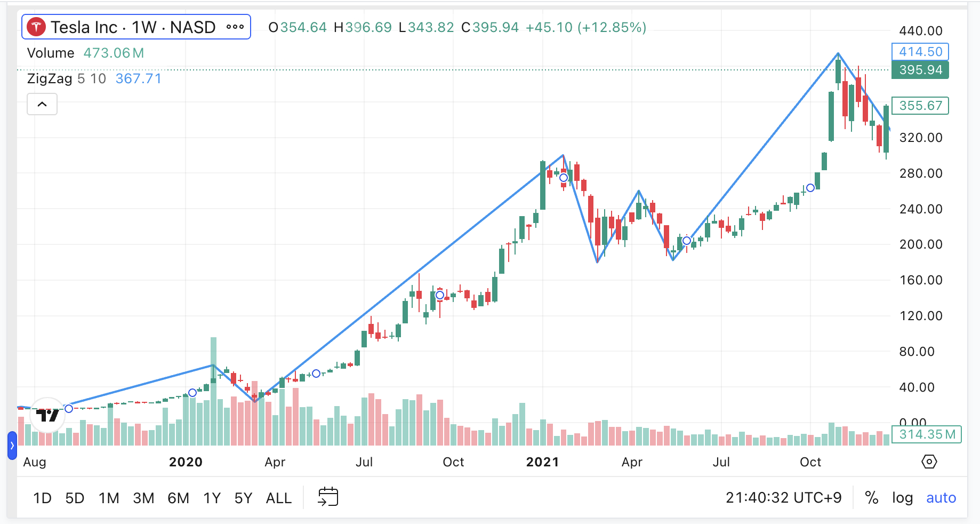Select the 1D time range
The width and height of the screenshot is (980, 524).
(42, 498)
